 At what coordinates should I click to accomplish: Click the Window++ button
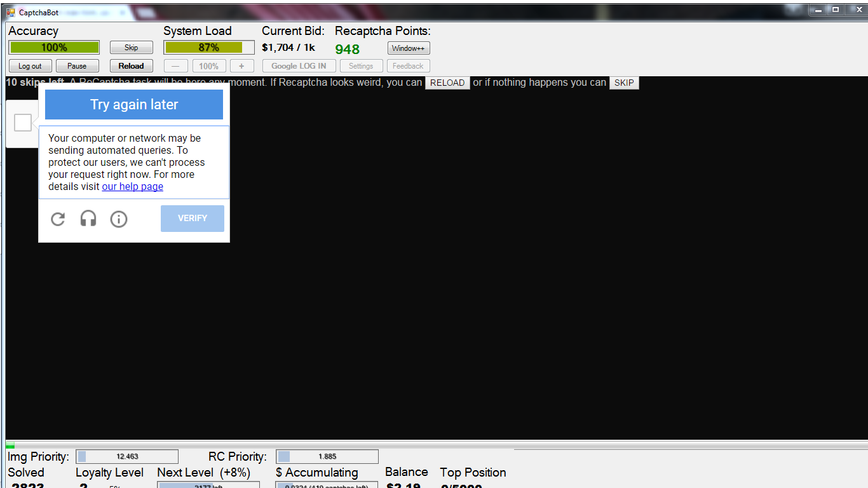409,48
